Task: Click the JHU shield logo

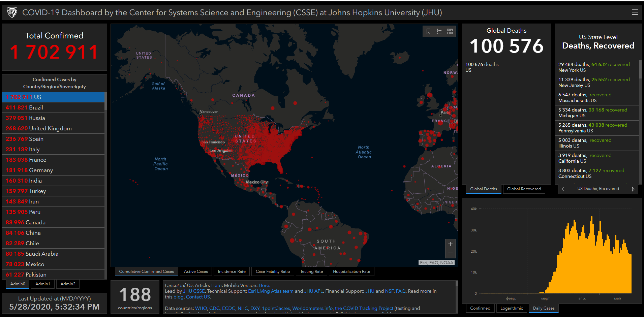Action: click(x=12, y=12)
